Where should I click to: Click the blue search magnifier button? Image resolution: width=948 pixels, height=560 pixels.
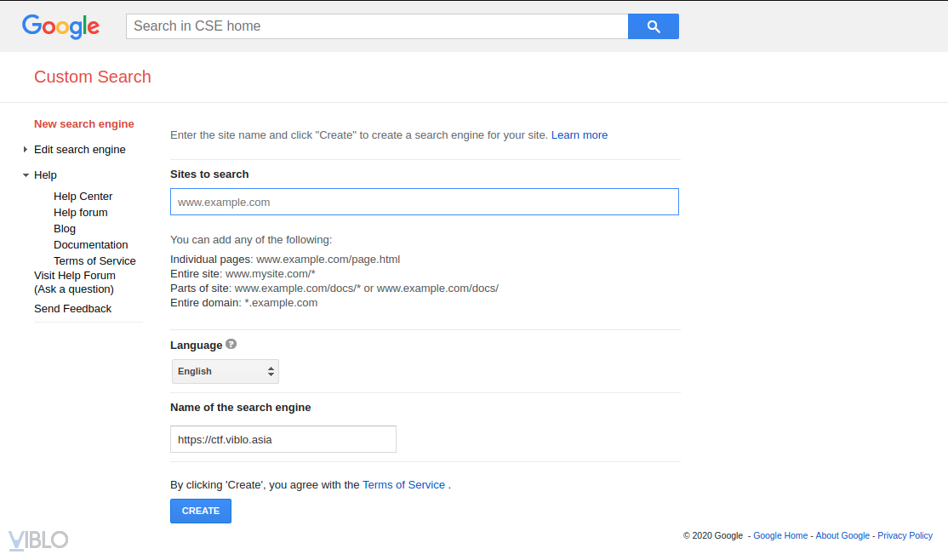click(653, 26)
